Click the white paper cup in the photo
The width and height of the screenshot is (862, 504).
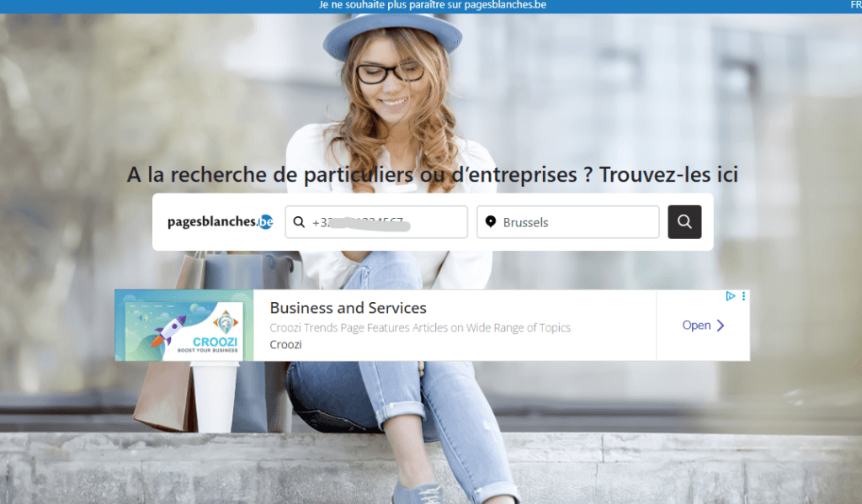[214, 395]
